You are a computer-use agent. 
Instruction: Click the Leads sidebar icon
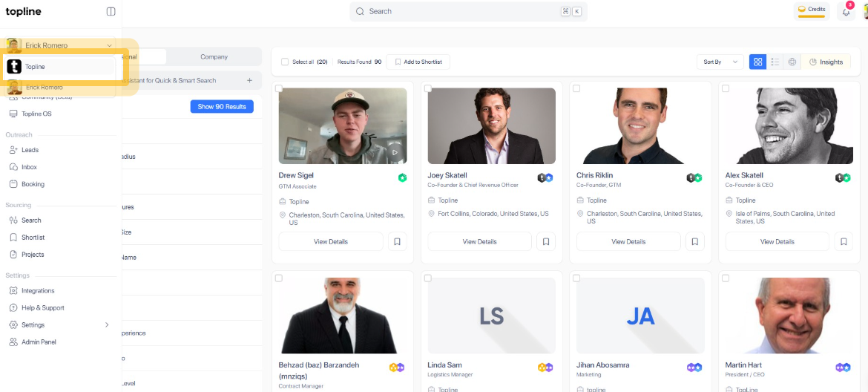14,150
